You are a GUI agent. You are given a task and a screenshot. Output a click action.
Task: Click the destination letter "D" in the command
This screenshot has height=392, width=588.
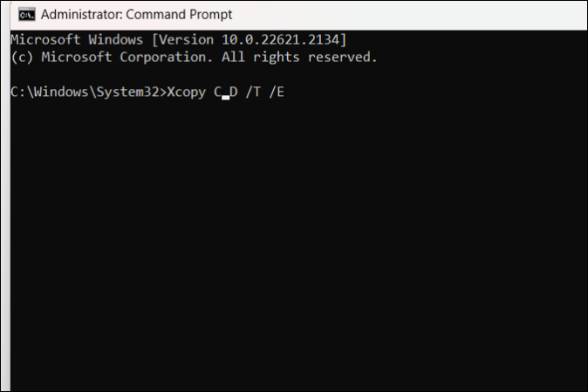pos(235,91)
